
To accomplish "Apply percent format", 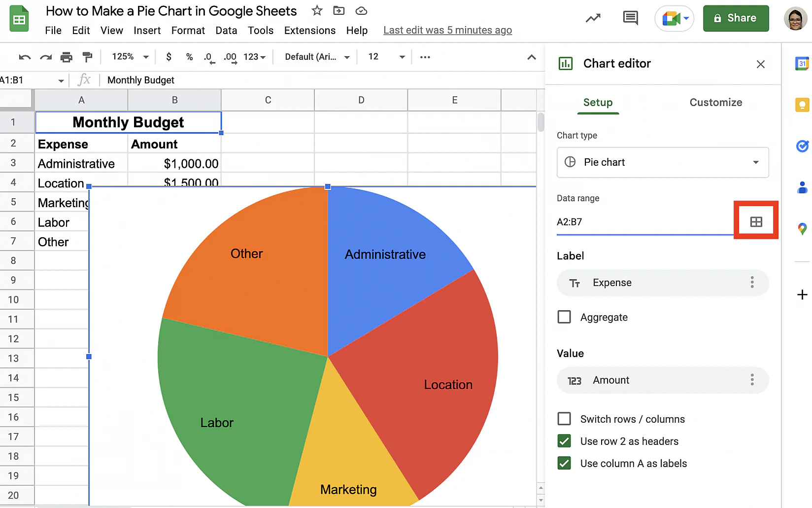I will pos(189,57).
